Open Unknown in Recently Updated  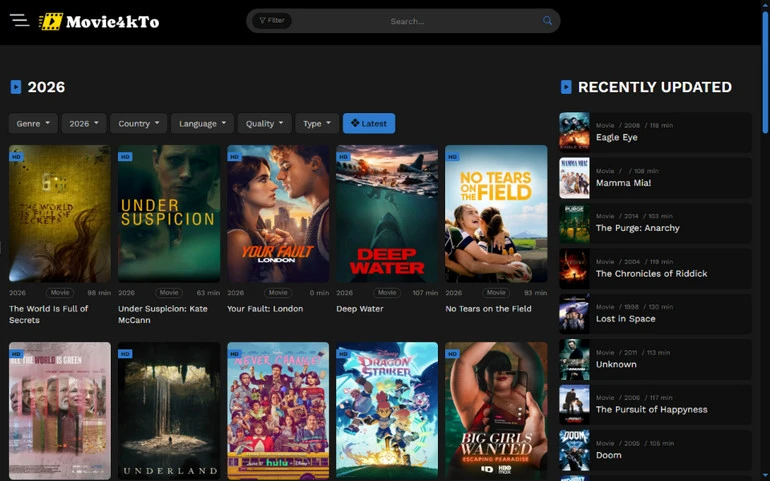click(655, 359)
